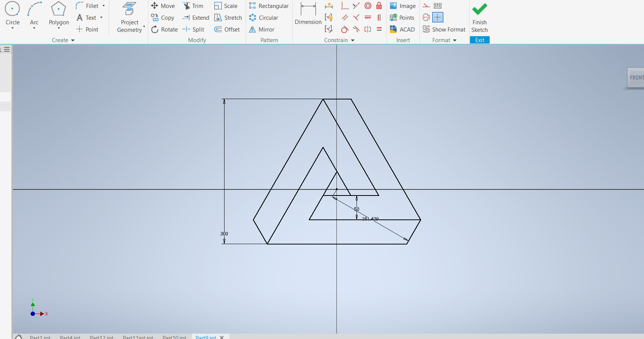Switch to the Part10.ipt tab
This screenshot has height=339, width=644.
point(174,337)
